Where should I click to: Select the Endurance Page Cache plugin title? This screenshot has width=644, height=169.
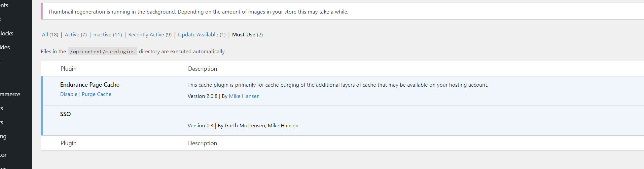coord(89,85)
